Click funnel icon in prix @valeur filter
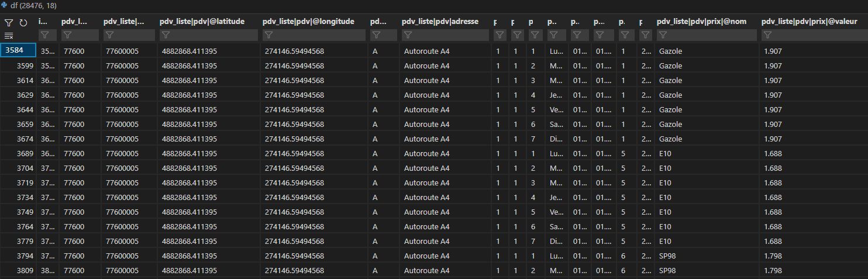This screenshot has width=868, height=279. click(x=769, y=36)
